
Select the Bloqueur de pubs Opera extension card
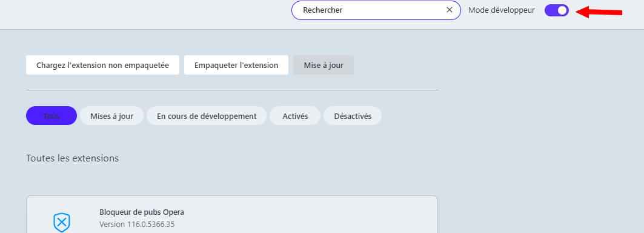[232, 214]
